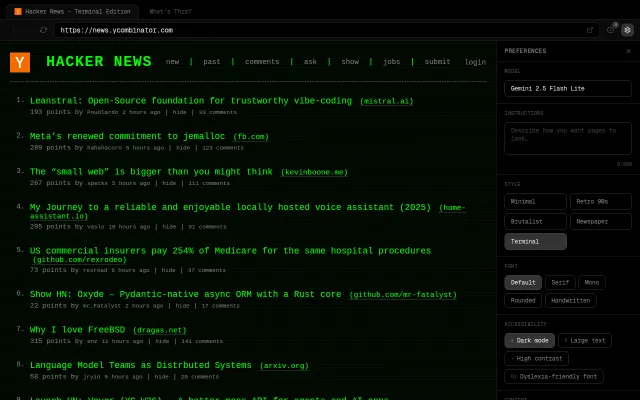
Task: Enable High contrast option
Action: pos(536,358)
